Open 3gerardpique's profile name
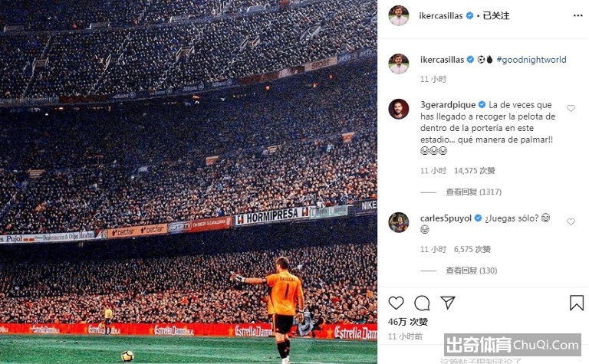Screen dimensions: 589x364 pos(448,105)
